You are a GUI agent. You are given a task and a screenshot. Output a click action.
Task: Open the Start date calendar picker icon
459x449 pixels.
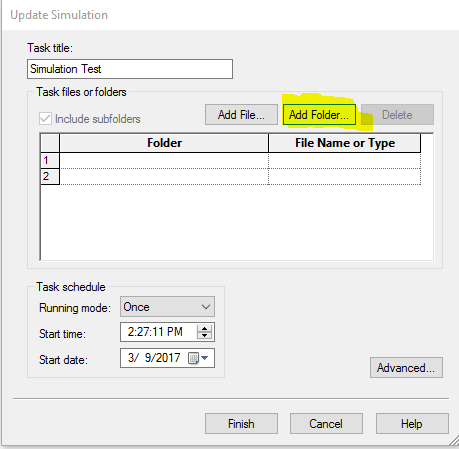[x=193, y=358]
